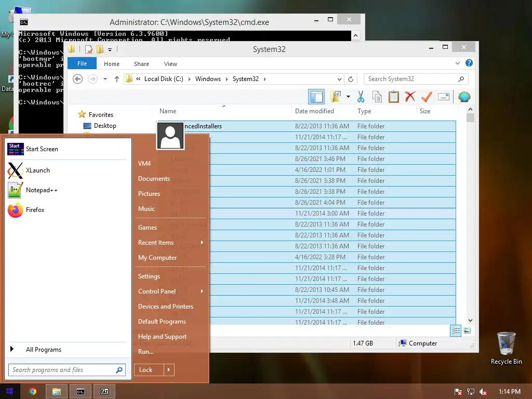Open the Home ribbon tab
This screenshot has height=399, width=532.
pos(112,64)
